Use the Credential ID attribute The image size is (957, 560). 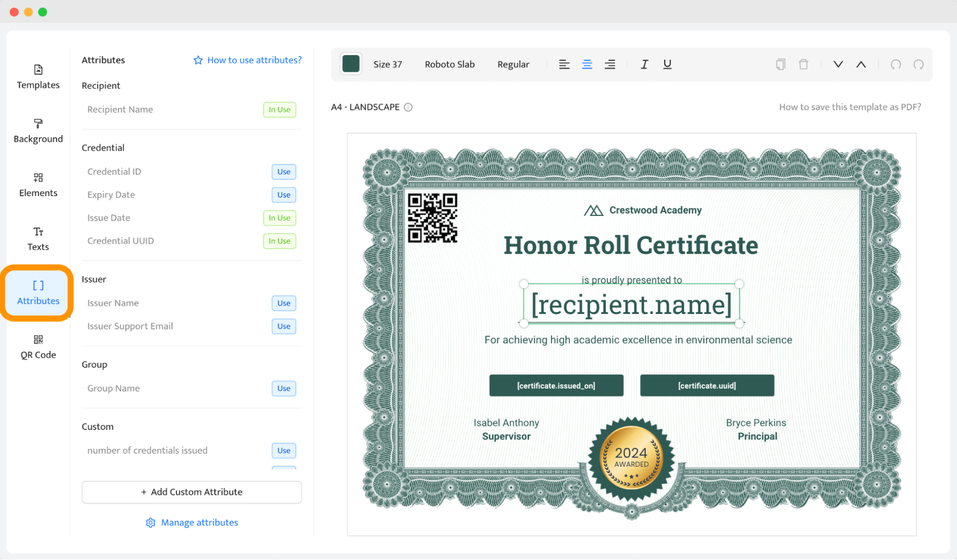(x=284, y=172)
